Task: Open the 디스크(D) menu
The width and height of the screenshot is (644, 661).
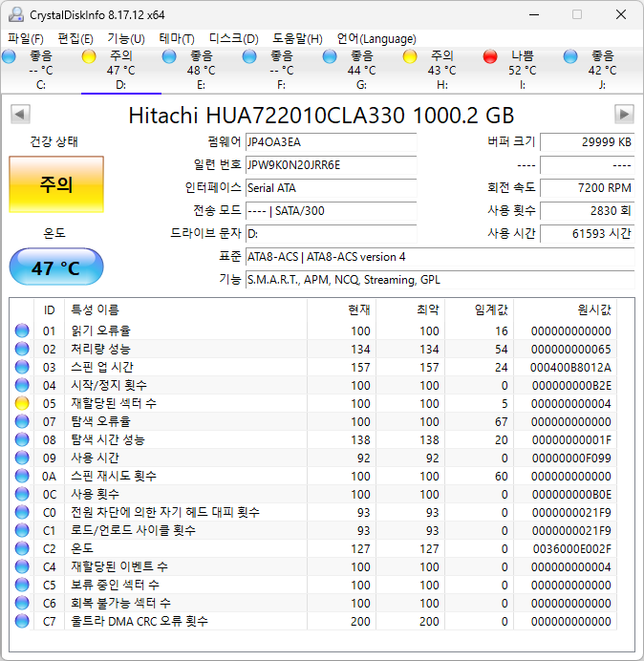Action: [x=234, y=39]
